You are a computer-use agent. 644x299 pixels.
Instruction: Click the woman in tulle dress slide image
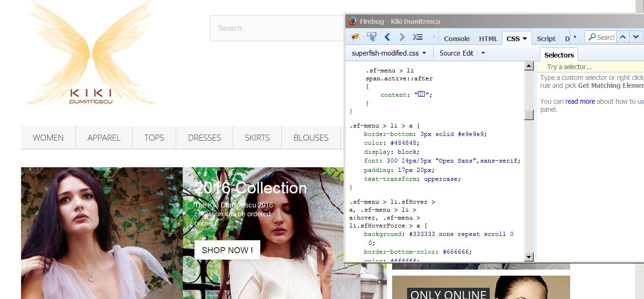click(x=102, y=233)
